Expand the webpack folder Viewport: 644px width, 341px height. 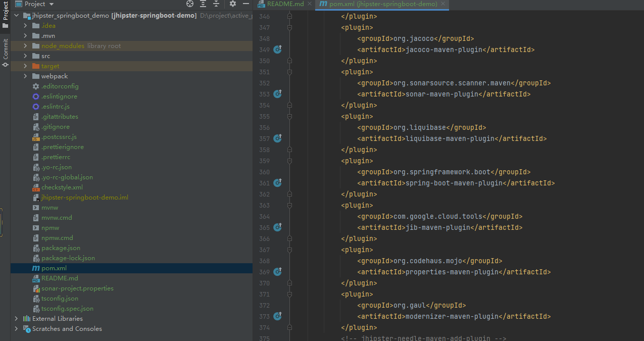pos(25,76)
